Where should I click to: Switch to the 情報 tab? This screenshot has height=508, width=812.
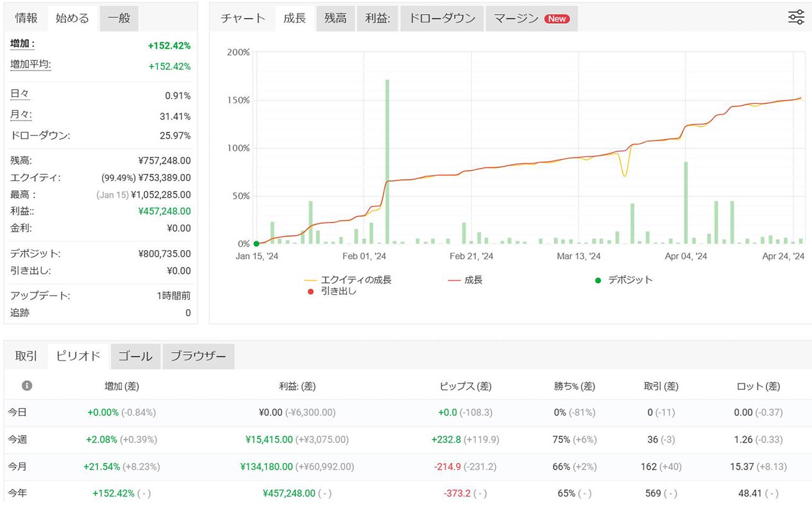(x=26, y=19)
